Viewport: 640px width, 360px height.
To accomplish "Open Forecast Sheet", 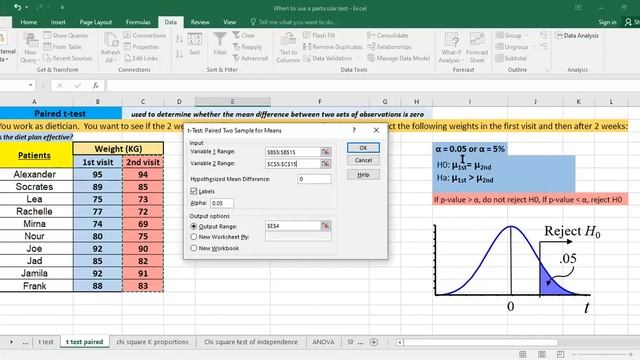I will pyautogui.click(x=477, y=48).
